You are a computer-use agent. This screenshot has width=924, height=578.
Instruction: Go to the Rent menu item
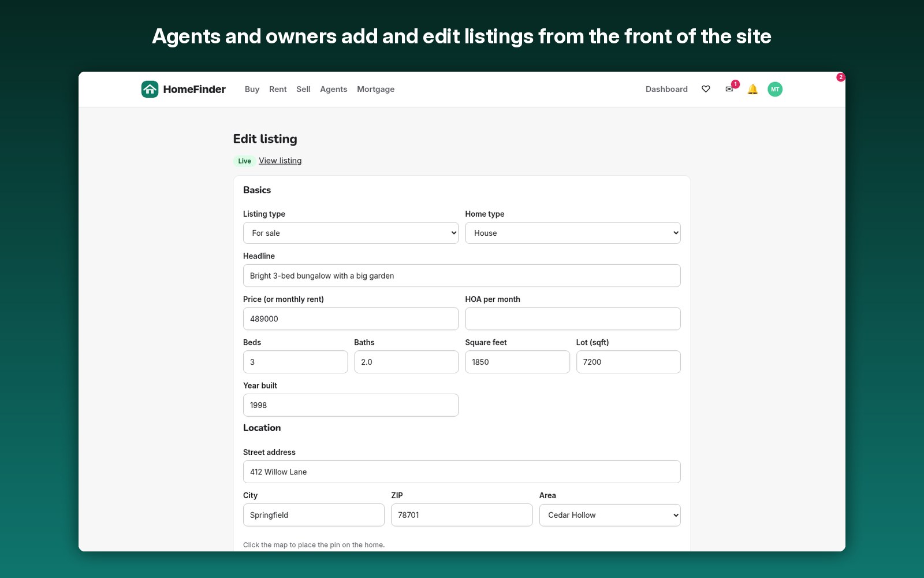[278, 89]
